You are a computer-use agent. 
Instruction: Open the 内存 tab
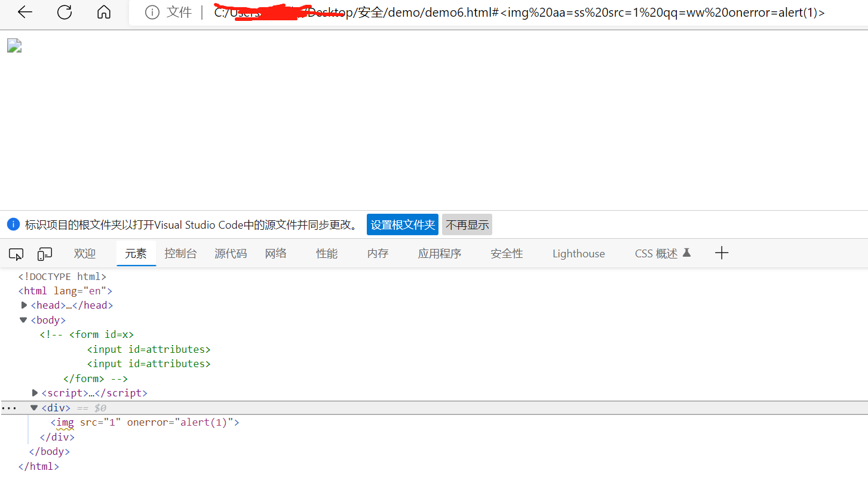[378, 254]
